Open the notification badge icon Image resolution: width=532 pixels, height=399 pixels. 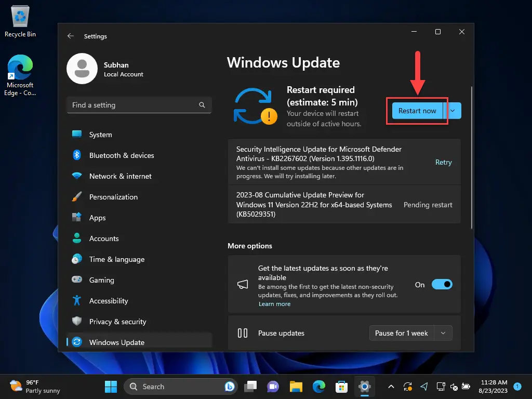pos(517,387)
